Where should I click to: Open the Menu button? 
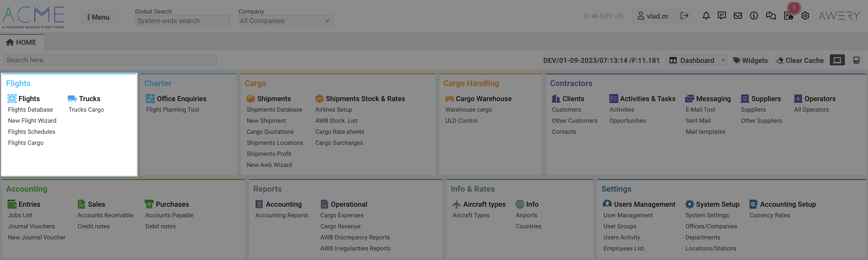point(98,17)
